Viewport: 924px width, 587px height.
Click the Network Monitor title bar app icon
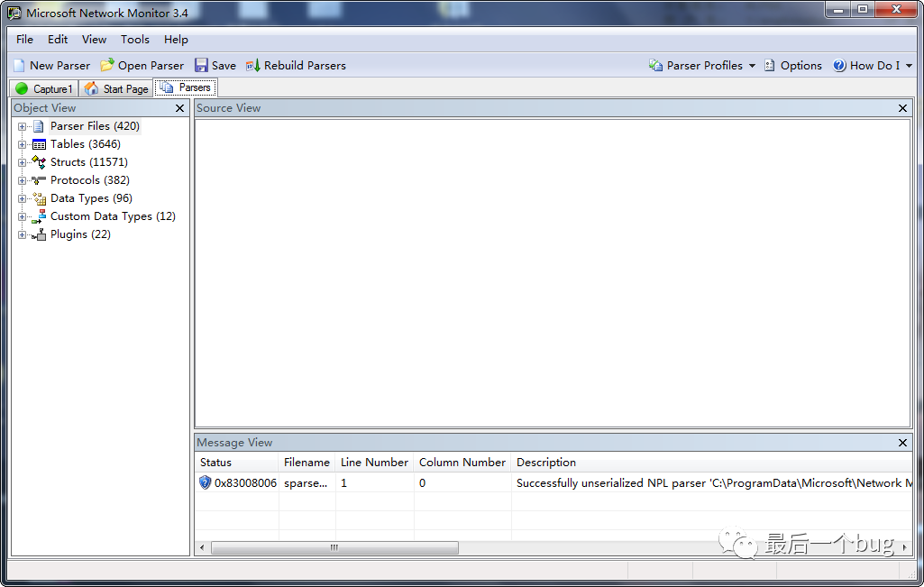(x=14, y=13)
